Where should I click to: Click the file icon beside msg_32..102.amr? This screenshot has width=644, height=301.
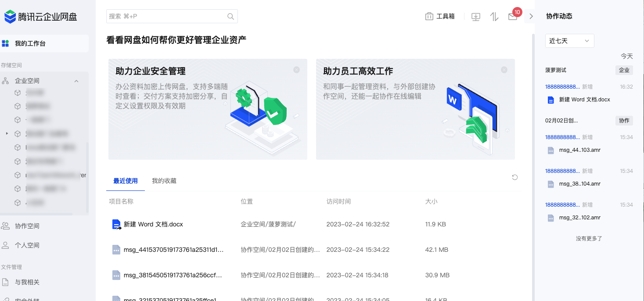(551, 218)
